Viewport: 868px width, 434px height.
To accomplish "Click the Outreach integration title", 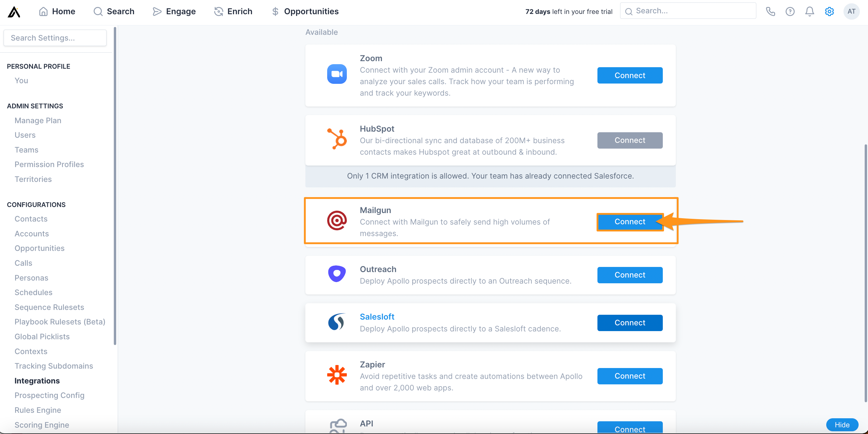I will pyautogui.click(x=378, y=269).
